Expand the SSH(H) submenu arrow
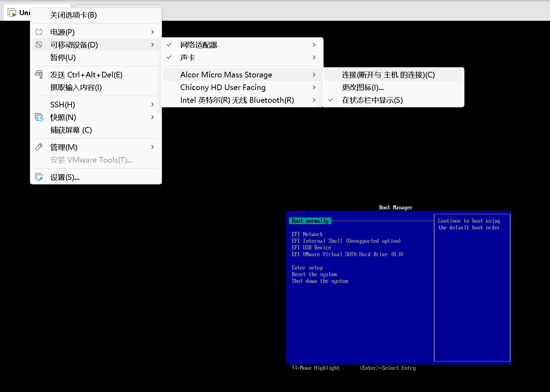Screen dimensions: 550x392 pyautogui.click(x=152, y=105)
